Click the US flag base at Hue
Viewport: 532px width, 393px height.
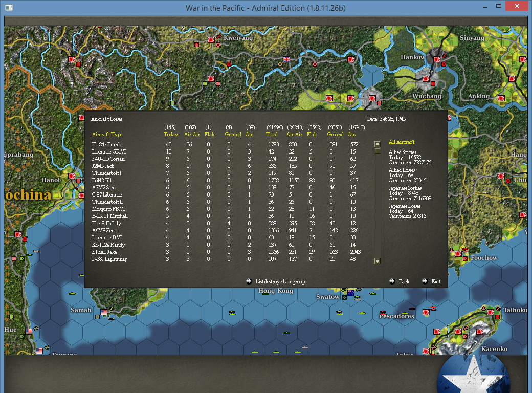click(x=29, y=332)
